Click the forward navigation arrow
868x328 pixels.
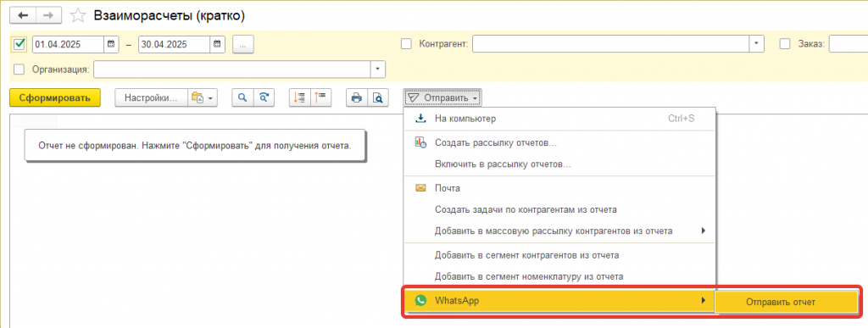click(48, 15)
